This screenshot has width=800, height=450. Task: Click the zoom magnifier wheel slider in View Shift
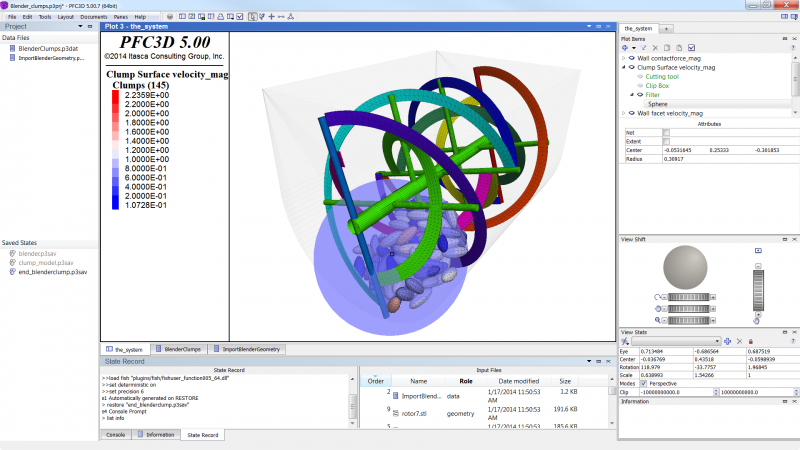coord(688,320)
